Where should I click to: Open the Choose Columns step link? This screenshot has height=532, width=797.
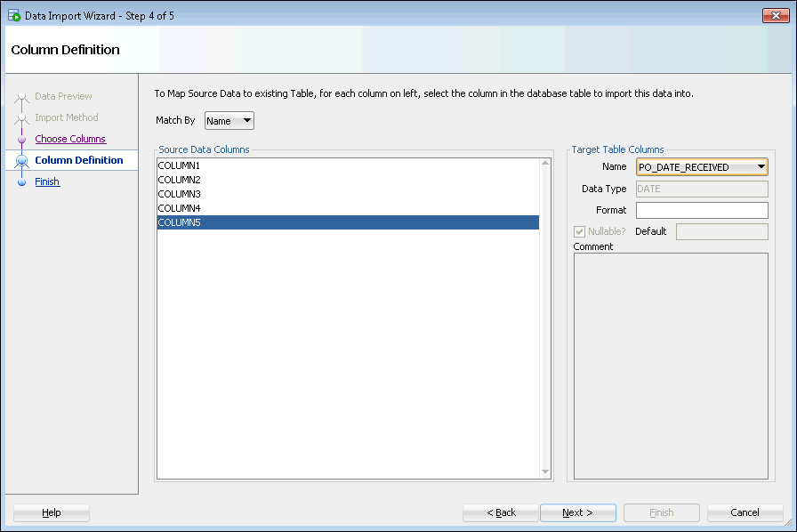(x=70, y=139)
